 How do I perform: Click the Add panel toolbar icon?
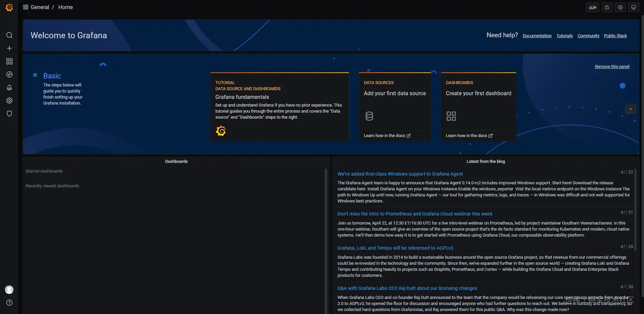(592, 7)
